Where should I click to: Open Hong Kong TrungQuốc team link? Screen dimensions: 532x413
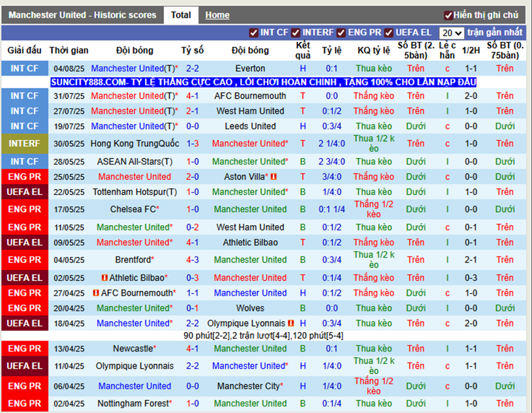click(x=134, y=144)
